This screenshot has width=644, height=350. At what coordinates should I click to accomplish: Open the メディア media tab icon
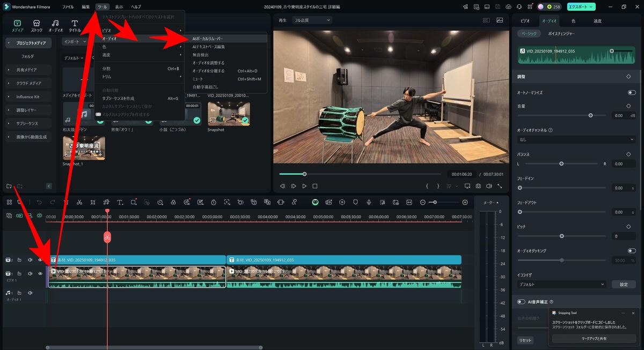pos(17,26)
